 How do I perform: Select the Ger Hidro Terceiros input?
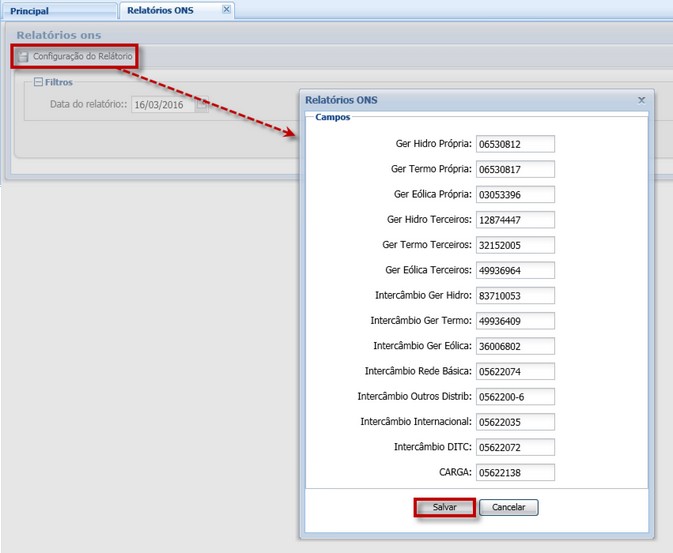tap(515, 219)
